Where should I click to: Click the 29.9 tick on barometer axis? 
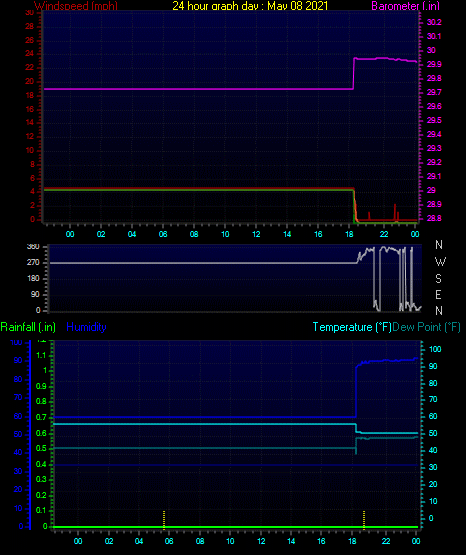click(x=434, y=64)
